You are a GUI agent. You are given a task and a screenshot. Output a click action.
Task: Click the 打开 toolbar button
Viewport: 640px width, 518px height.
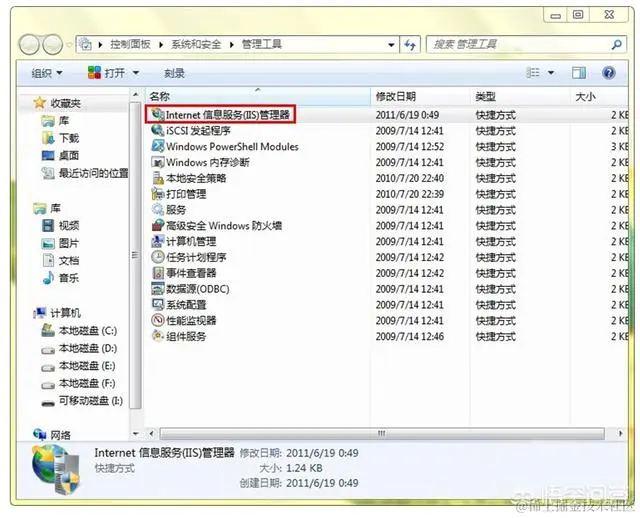pos(107,73)
